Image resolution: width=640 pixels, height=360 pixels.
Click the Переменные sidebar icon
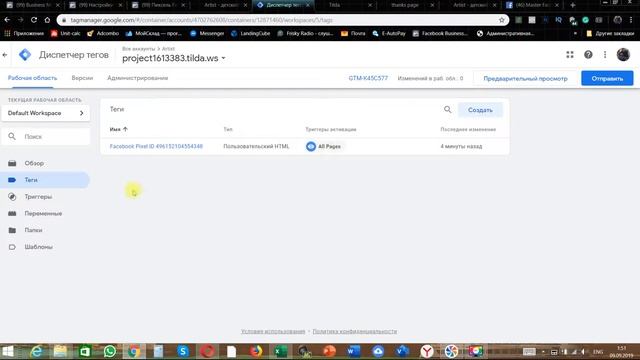12,213
